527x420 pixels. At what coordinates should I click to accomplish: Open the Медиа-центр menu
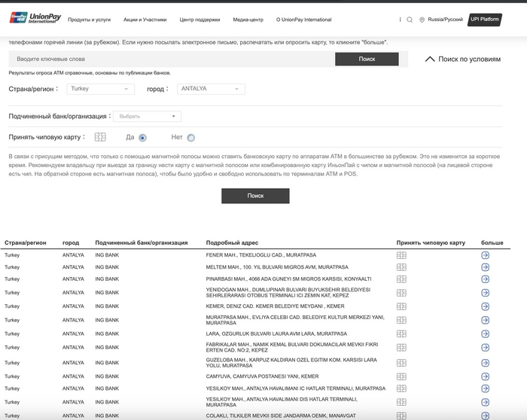248,20
